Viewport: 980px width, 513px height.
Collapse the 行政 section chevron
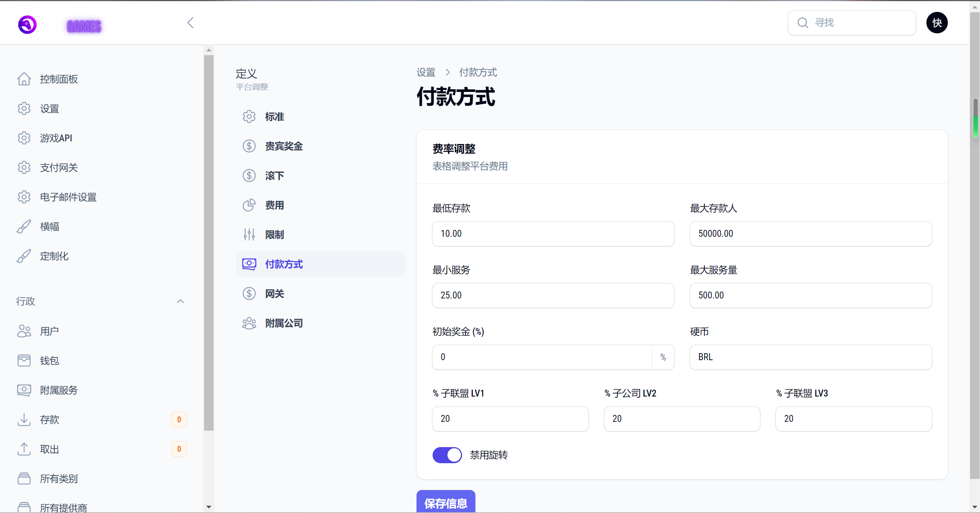click(180, 302)
